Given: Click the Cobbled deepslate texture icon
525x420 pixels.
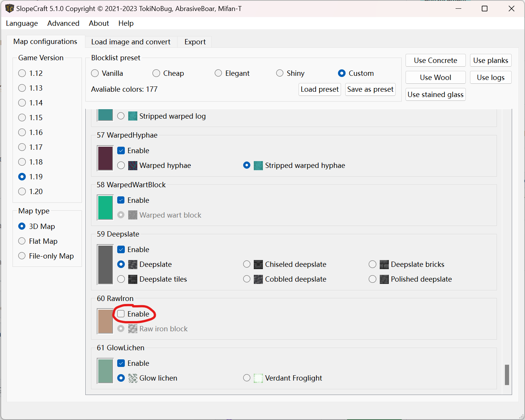Looking at the screenshot, I should (258, 279).
